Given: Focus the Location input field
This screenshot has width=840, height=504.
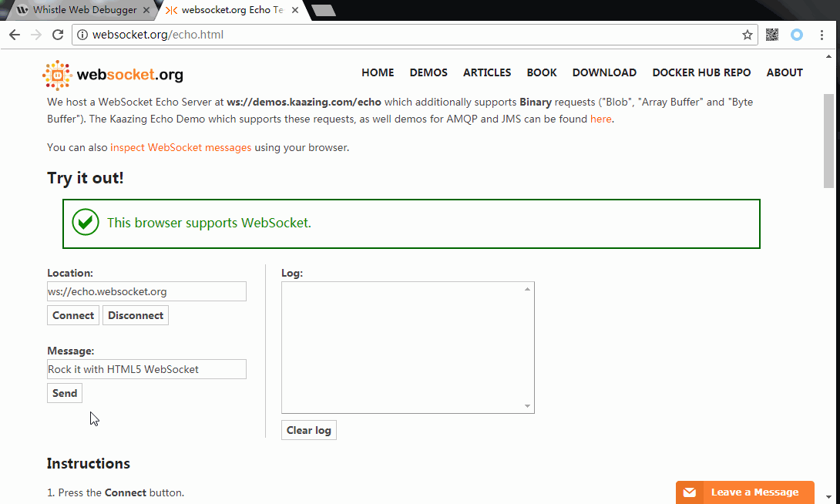Looking at the screenshot, I should pos(146,291).
